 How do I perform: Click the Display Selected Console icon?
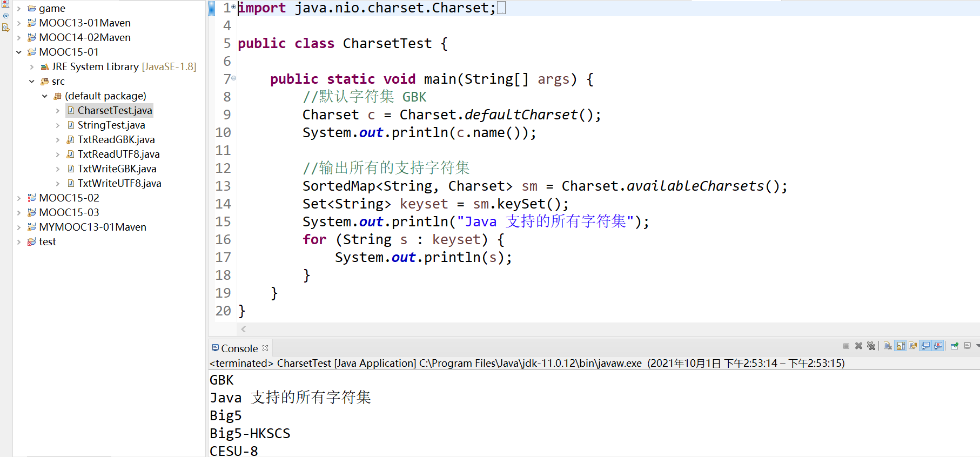968,346
